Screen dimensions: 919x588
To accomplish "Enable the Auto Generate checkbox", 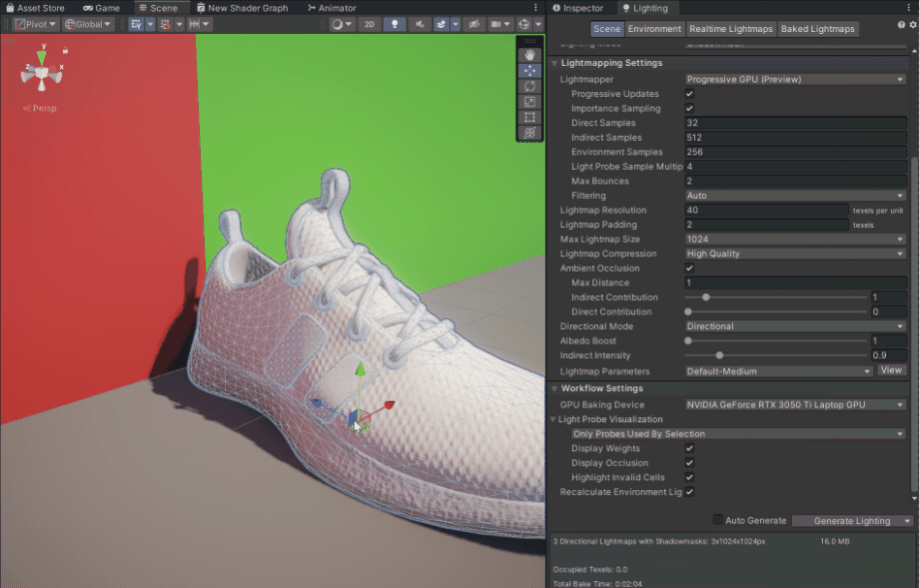I will [717, 520].
